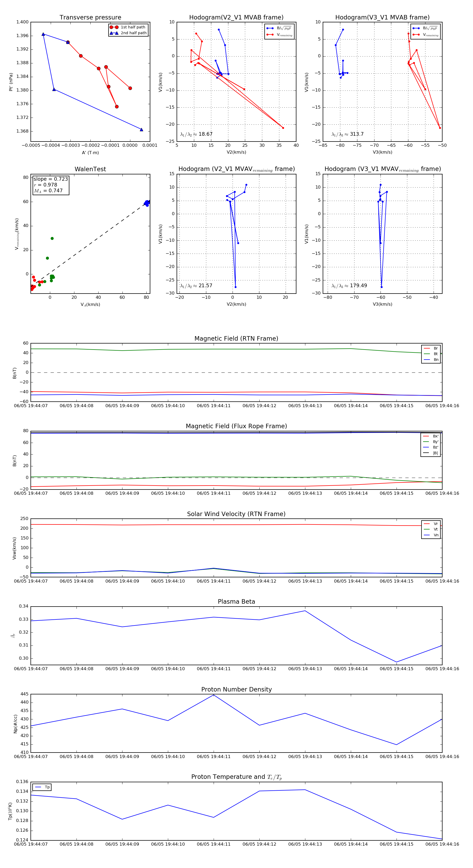Click the 445 tick on Proton Number Density
The width and height of the screenshot is (473, 868).
pos(25,694)
